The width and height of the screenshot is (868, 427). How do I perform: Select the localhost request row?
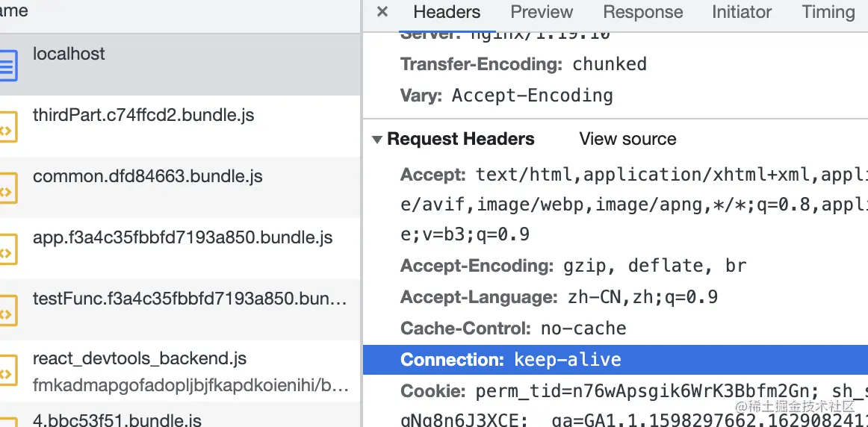179,64
